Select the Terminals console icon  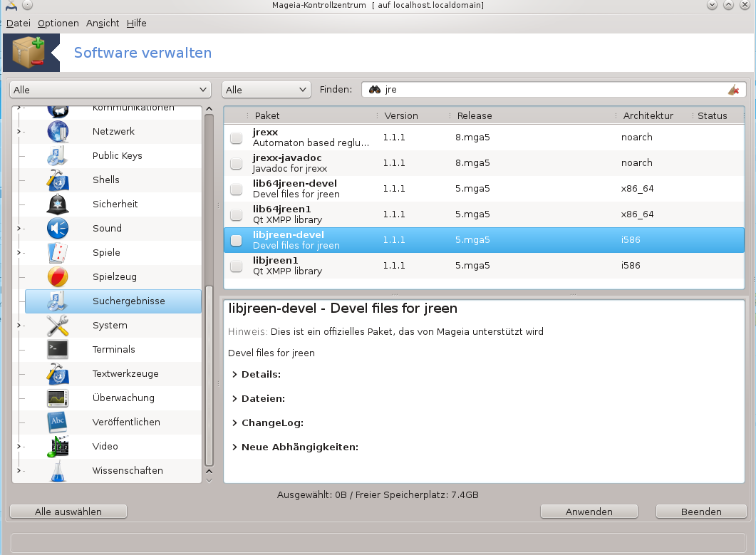[x=58, y=350]
